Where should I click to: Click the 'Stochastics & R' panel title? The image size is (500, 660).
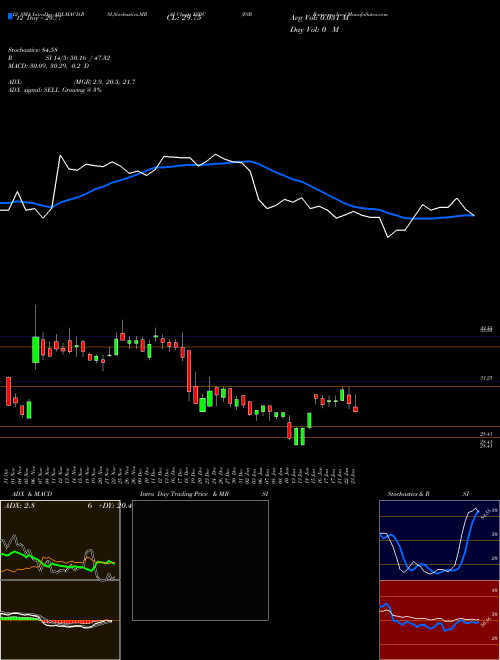[x=409, y=494]
